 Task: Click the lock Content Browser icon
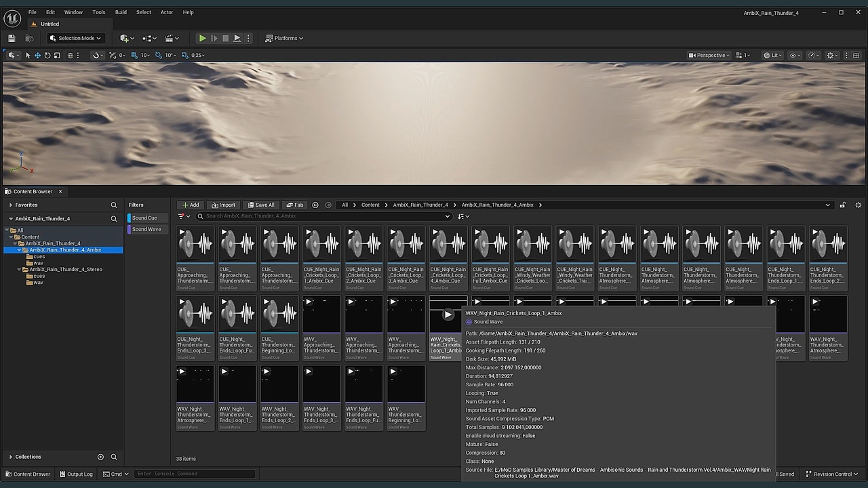coord(843,205)
